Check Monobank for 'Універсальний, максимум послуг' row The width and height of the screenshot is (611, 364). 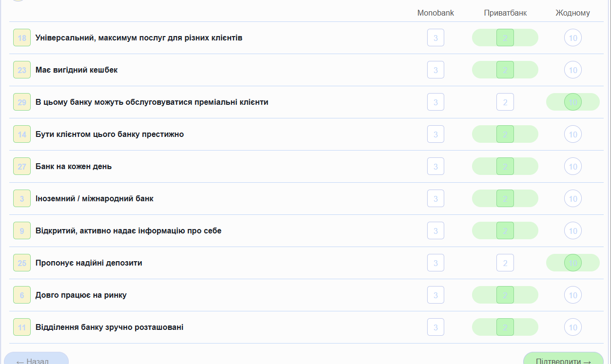coord(435,38)
